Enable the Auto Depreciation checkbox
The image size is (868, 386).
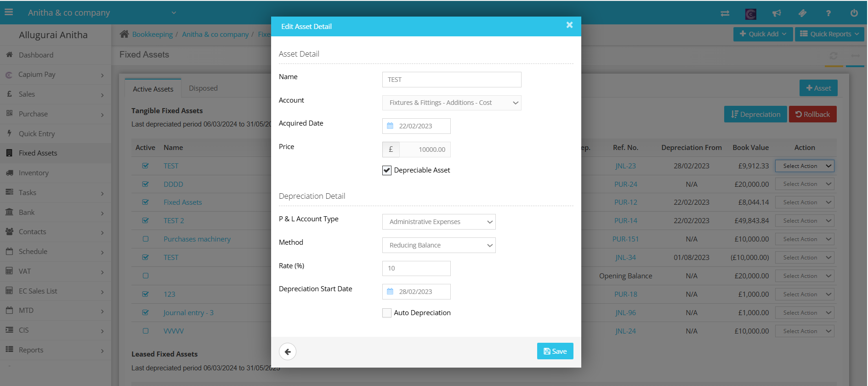387,313
